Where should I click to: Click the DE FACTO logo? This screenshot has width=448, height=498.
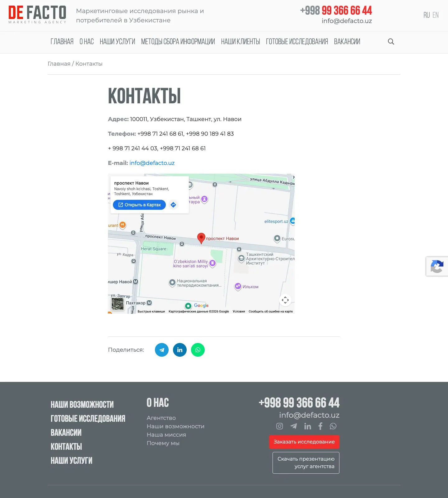click(x=37, y=15)
